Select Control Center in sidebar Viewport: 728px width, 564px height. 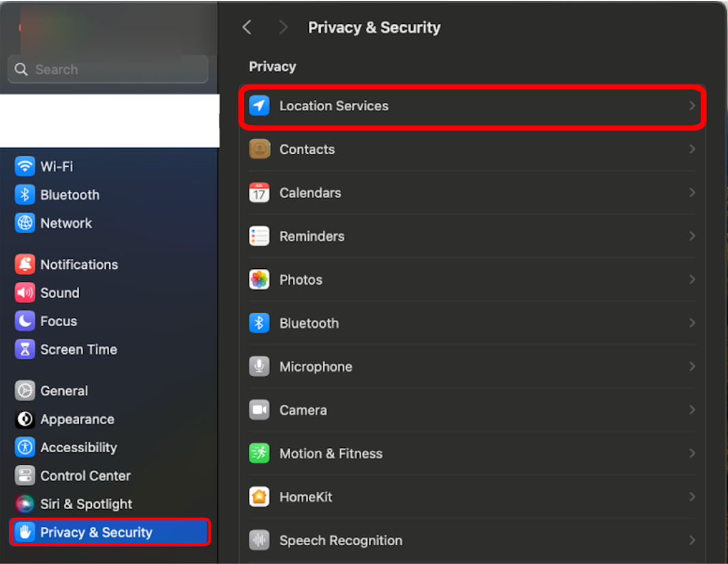point(110,476)
